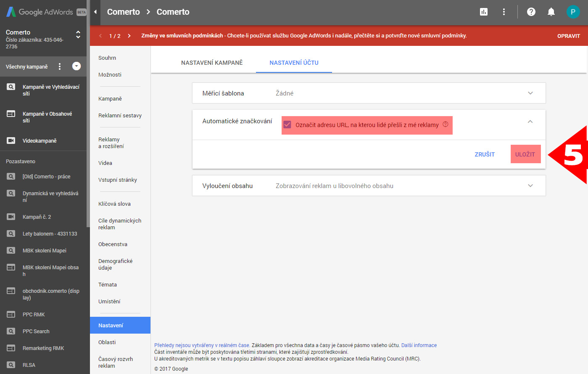Open Souhrn in the page menu
The width and height of the screenshot is (588, 374).
click(107, 58)
